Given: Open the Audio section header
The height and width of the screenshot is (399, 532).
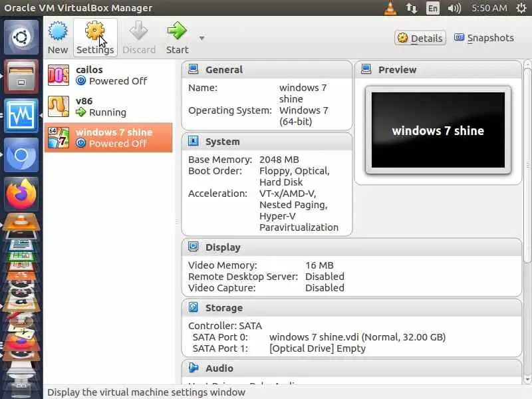Looking at the screenshot, I should [352, 368].
